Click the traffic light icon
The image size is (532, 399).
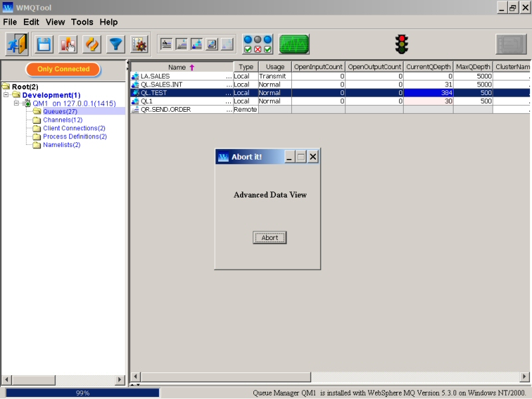[402, 44]
